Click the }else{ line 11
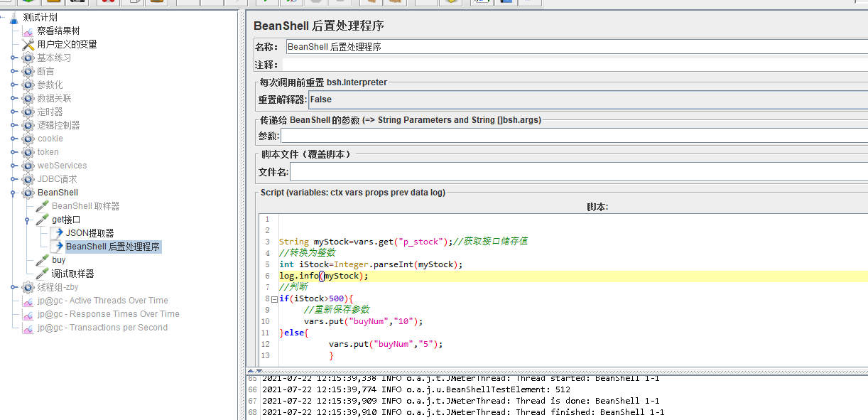 tap(293, 333)
